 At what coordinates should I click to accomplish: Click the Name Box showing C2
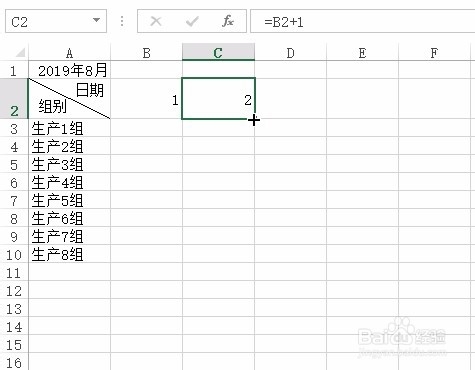click(56, 22)
